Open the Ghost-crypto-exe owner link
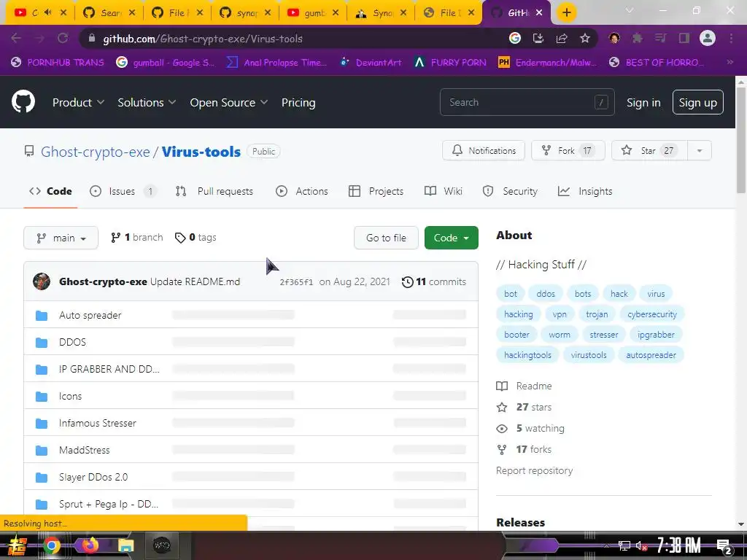 pyautogui.click(x=96, y=152)
